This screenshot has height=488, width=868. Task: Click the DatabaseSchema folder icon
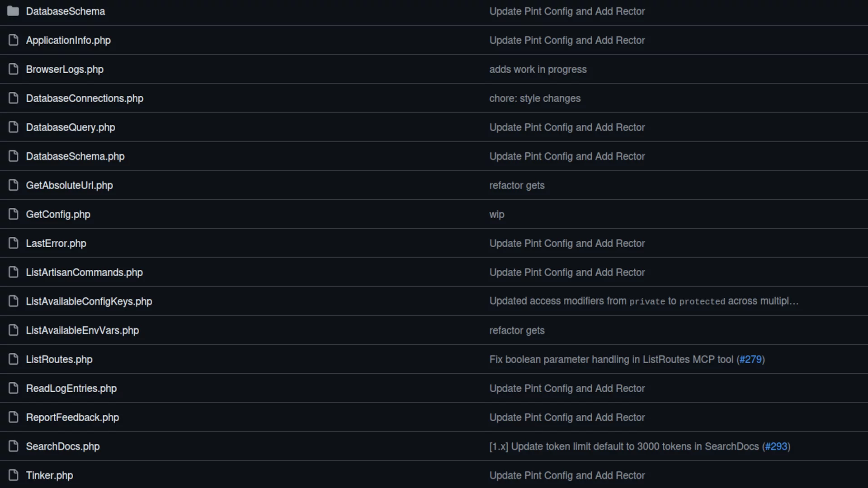click(x=13, y=11)
